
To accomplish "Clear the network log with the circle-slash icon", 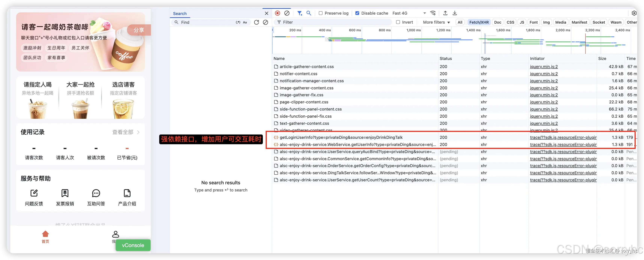I will [x=287, y=13].
